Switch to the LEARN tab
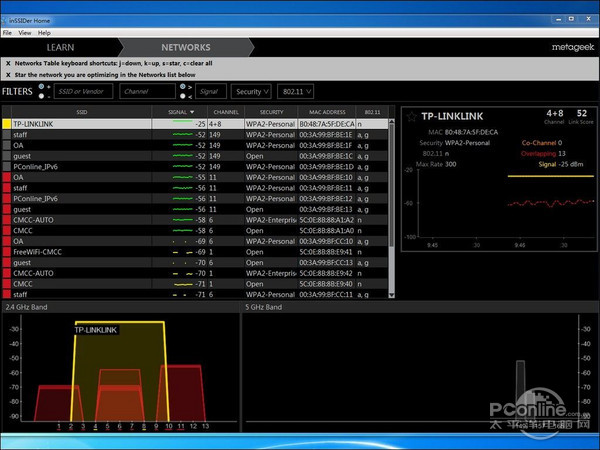Viewport: 600px width, 450px height. 60,47
